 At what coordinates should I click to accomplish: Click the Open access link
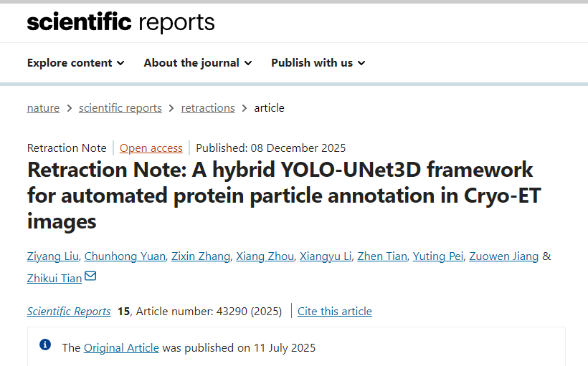tap(151, 148)
